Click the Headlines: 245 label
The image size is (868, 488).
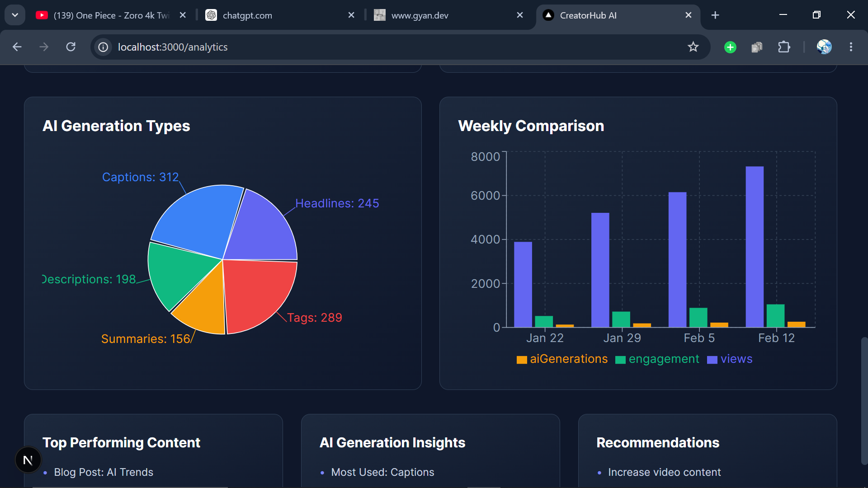click(x=337, y=203)
